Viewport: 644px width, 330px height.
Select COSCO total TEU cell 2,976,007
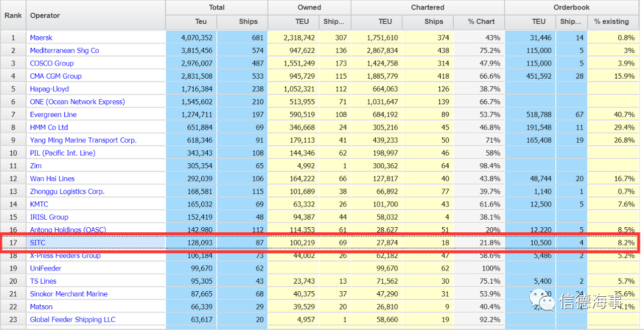(191, 63)
